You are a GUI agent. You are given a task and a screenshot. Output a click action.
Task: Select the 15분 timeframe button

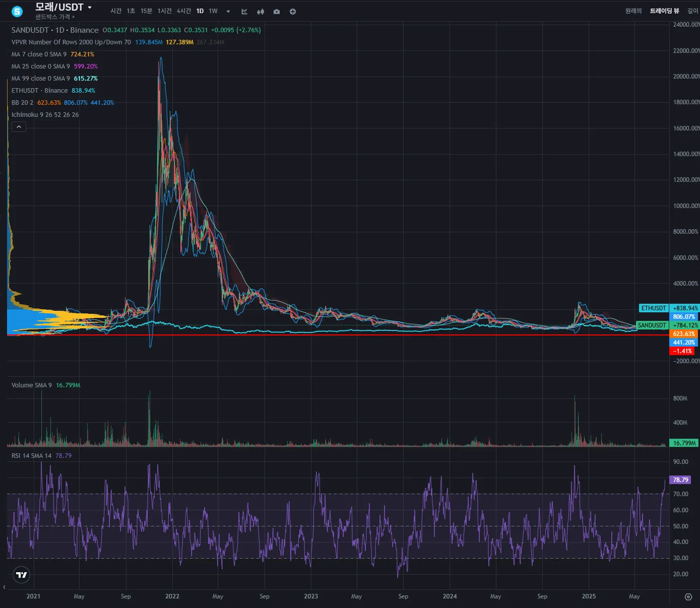pos(146,11)
